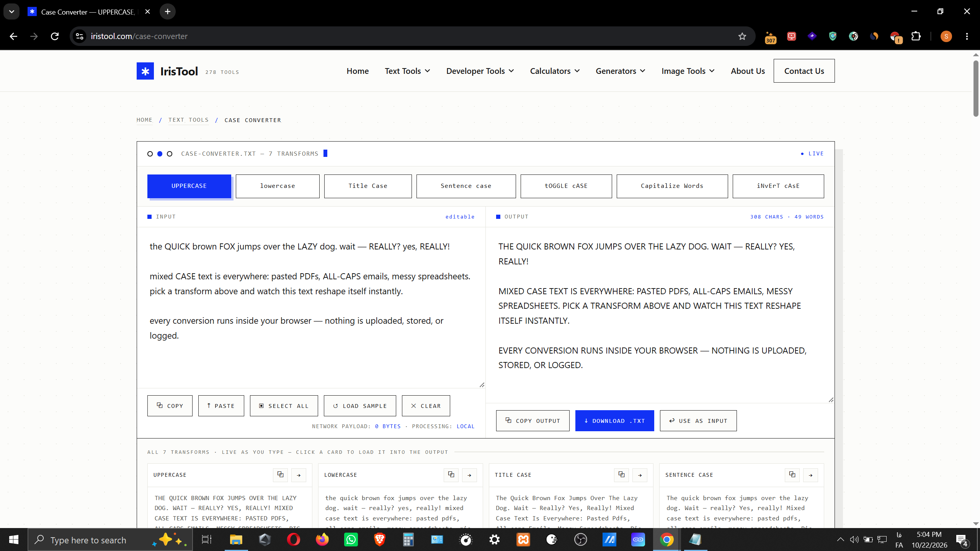This screenshot has width=980, height=551.
Task: Open Chrome's three-dot menu
Action: pos(967,36)
